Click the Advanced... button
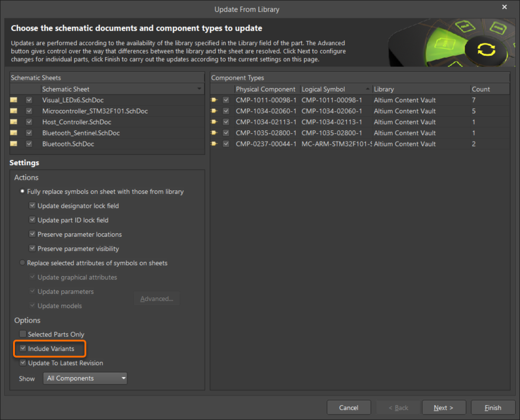Image resolution: width=520 pixels, height=420 pixels. 156,299
